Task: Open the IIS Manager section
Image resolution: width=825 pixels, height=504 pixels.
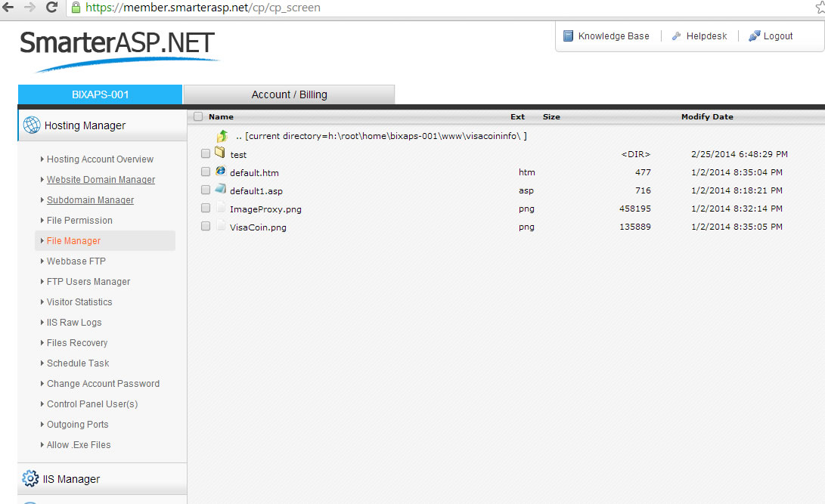Action: [103, 479]
